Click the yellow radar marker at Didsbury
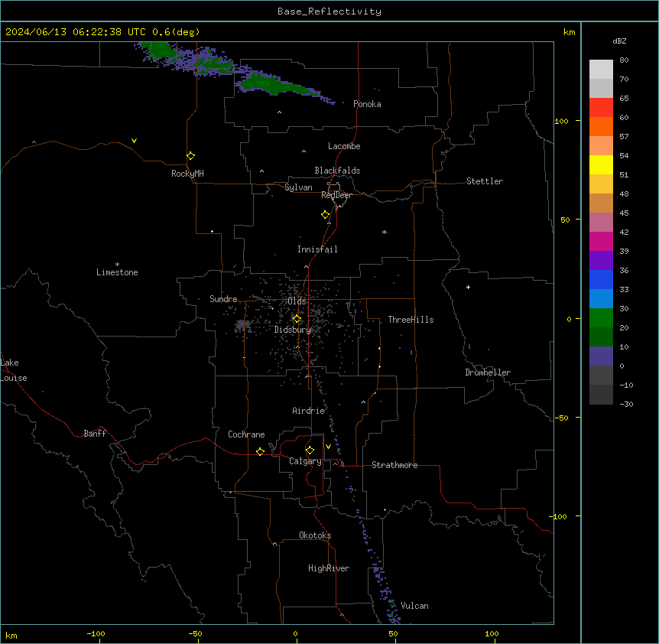This screenshot has width=659, height=644. click(297, 319)
